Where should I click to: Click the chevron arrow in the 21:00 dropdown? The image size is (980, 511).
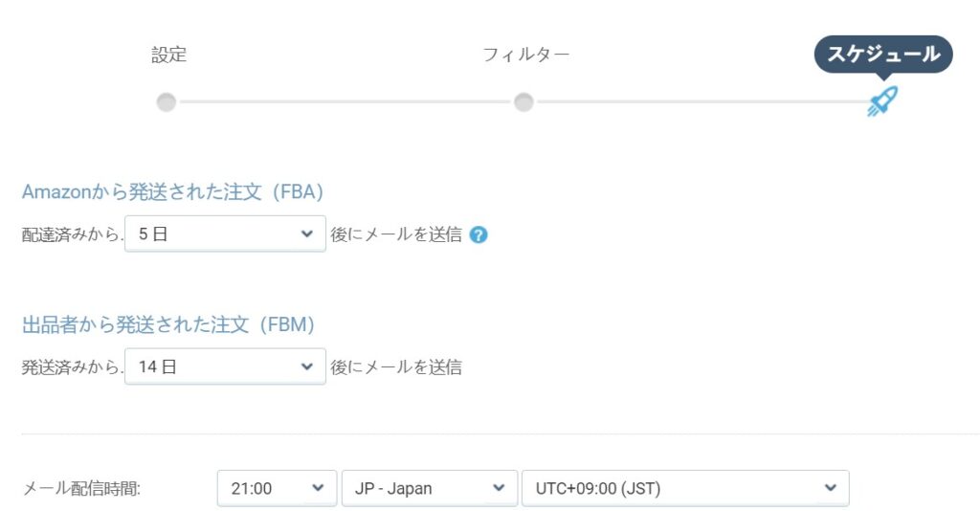coord(318,488)
